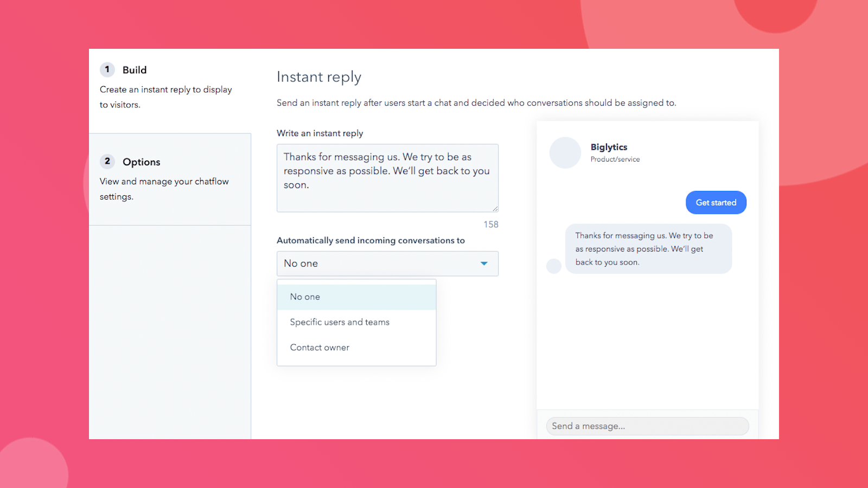Click the small avatar beside chat reply
Viewport: 868px width, 488px height.
click(x=553, y=266)
